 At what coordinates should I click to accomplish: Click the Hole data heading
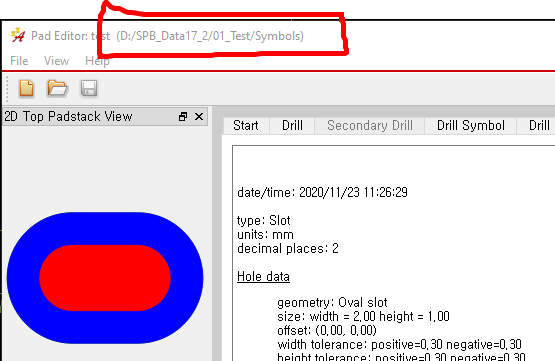(x=263, y=276)
